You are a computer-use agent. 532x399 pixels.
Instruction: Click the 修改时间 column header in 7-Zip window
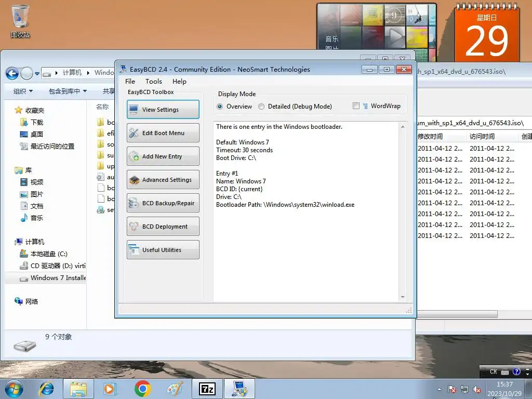pos(430,137)
